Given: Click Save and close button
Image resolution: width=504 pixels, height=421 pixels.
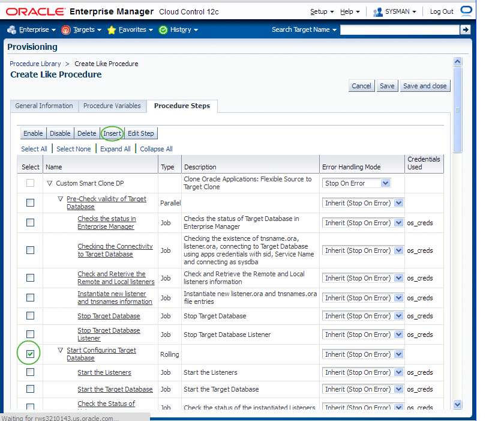Looking at the screenshot, I should point(425,86).
